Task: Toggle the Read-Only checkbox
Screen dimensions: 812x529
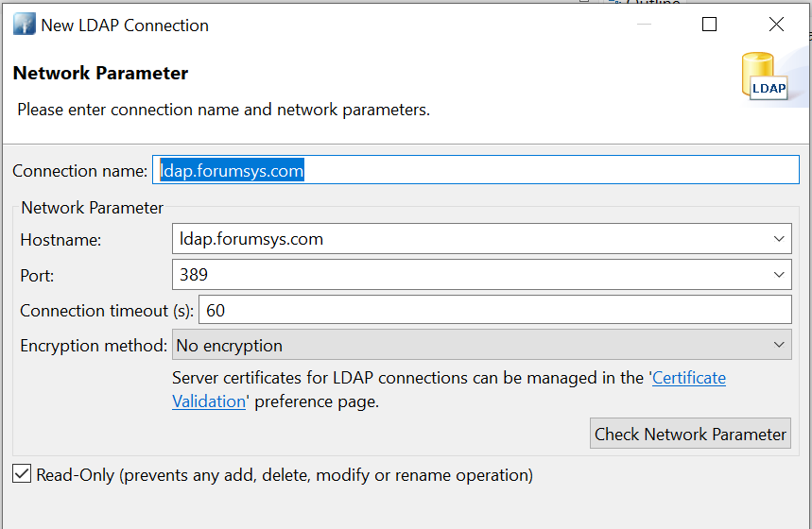Action: coord(22,474)
